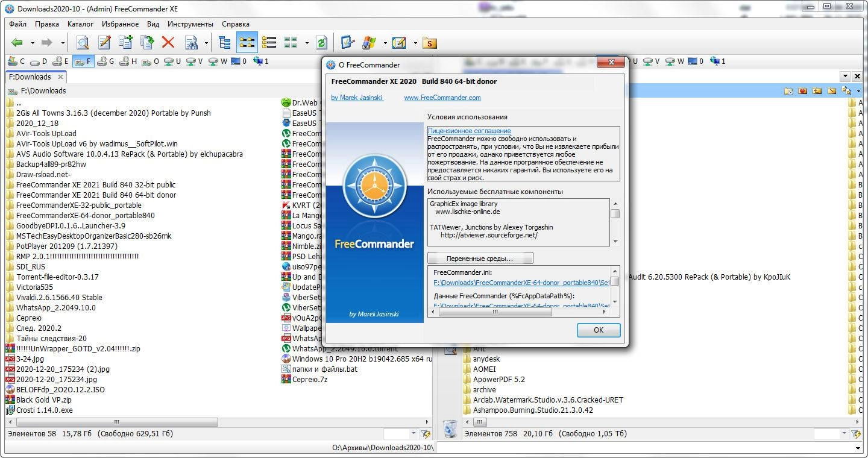
Task: Click the Windows flag system folders icon
Action: point(369,43)
